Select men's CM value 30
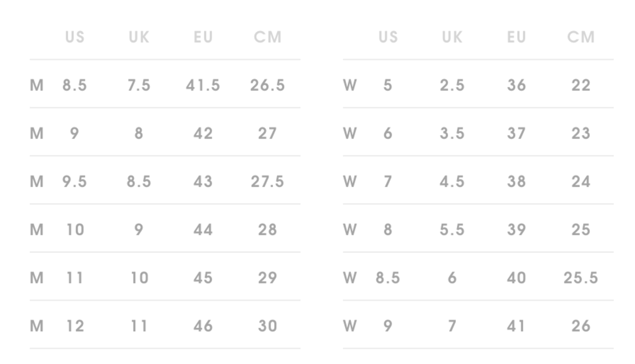This screenshot has height=364, width=635. click(x=267, y=326)
